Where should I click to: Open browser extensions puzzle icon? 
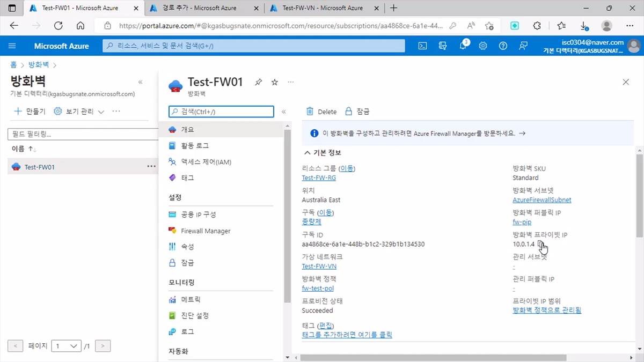coord(537,26)
